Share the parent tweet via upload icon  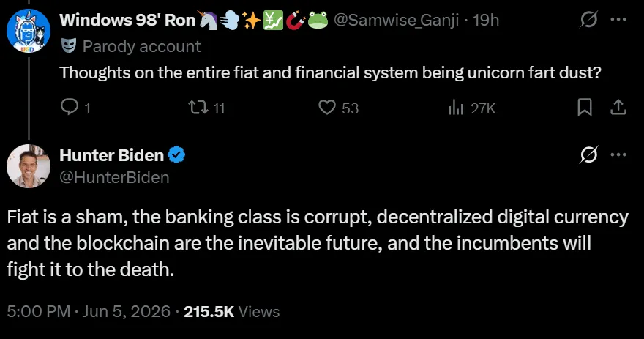pos(618,107)
